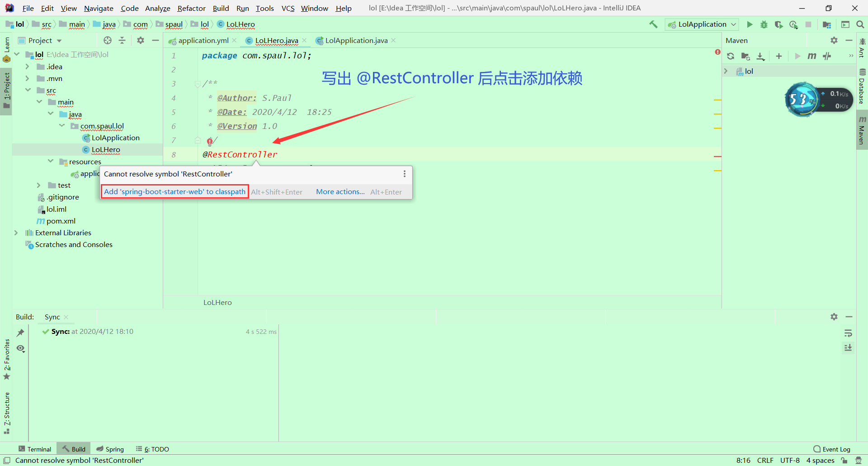
Task: Close the Sync build tab
Action: coord(66,317)
